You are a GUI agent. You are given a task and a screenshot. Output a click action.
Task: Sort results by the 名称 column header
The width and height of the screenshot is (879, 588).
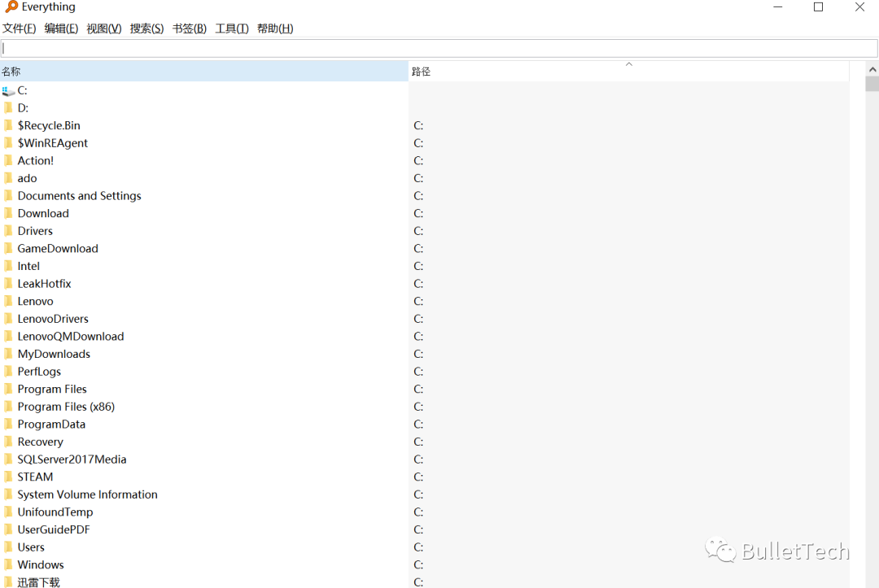204,71
